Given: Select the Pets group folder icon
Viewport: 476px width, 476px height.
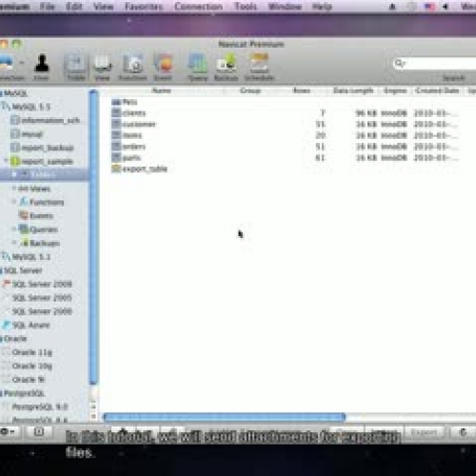Looking at the screenshot, I should click(116, 102).
